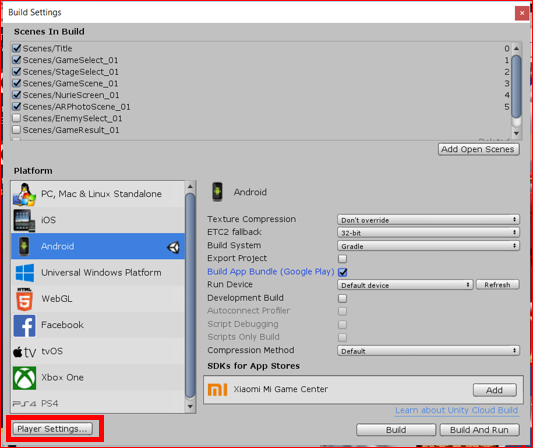Click the scenes list scroll down arrow
The width and height of the screenshot is (533, 448).
coord(516,133)
